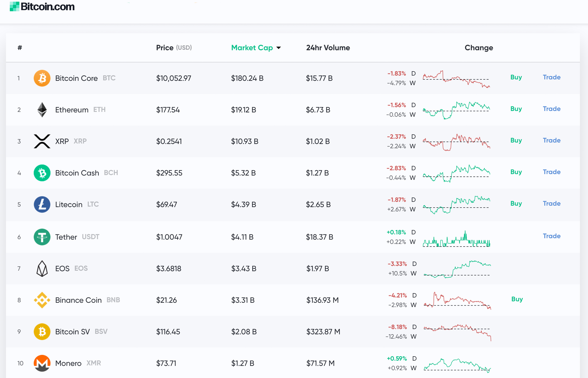Screen dimensions: 588x378
Task: Trade Bitcoin Cash
Action: [x=552, y=172]
